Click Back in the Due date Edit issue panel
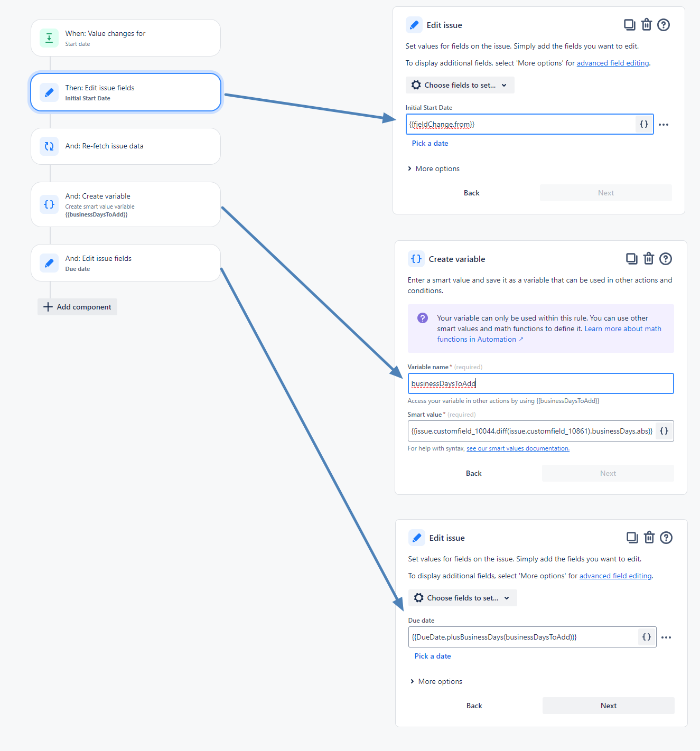 474,706
